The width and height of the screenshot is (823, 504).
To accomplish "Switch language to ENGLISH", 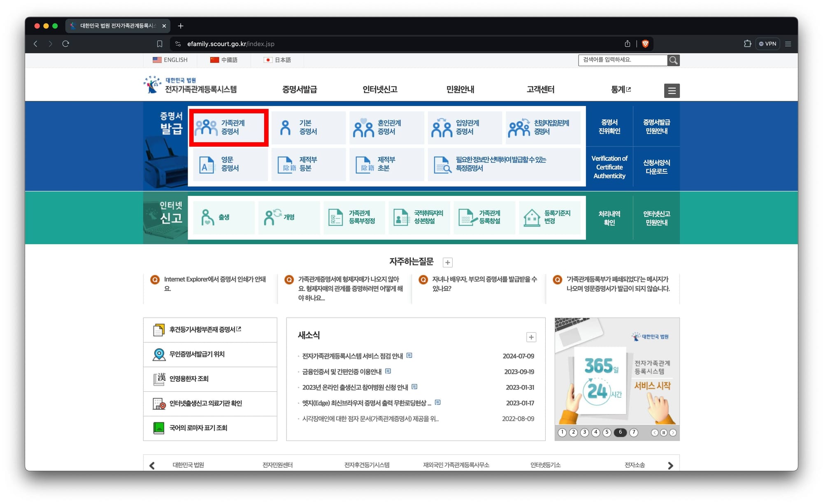I will click(170, 60).
